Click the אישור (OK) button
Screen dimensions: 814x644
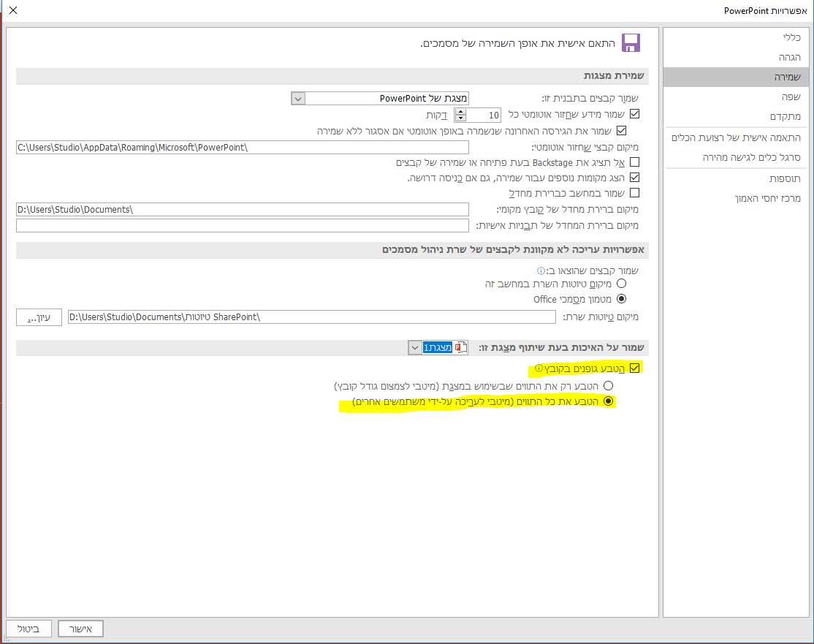click(80, 629)
